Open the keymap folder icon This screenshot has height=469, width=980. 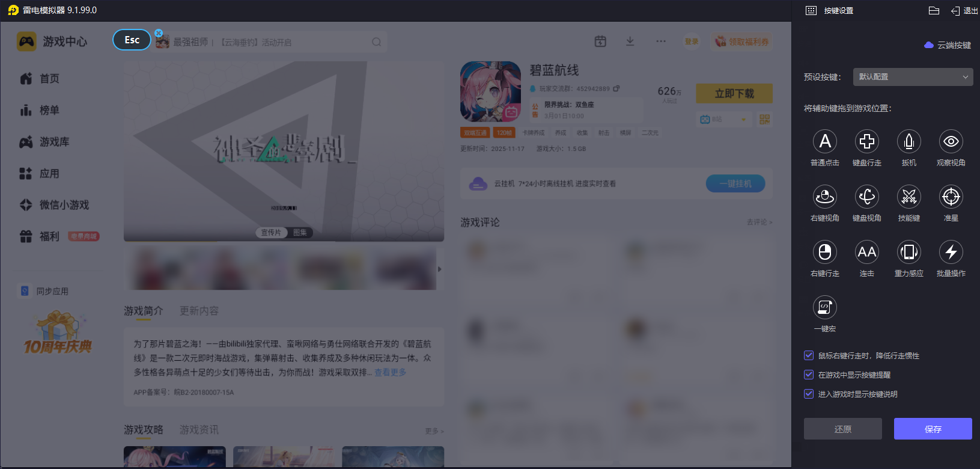click(x=934, y=10)
